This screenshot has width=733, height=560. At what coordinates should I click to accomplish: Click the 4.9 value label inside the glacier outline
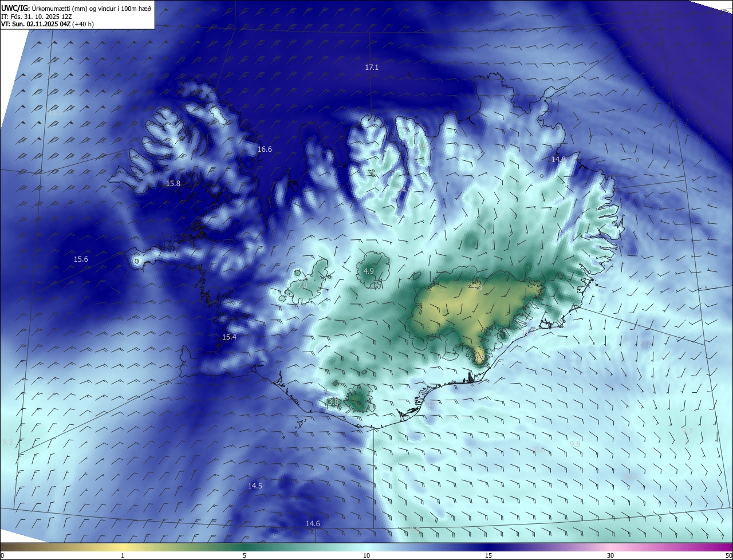coord(369,271)
